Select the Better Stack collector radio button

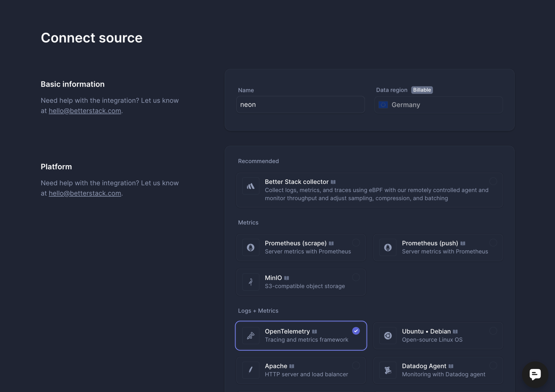point(493,181)
